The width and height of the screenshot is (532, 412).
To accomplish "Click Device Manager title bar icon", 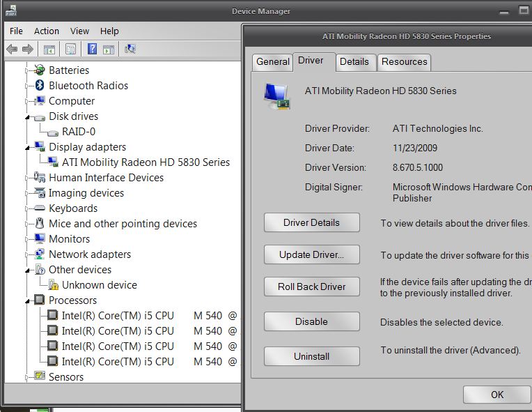I will click(x=11, y=10).
